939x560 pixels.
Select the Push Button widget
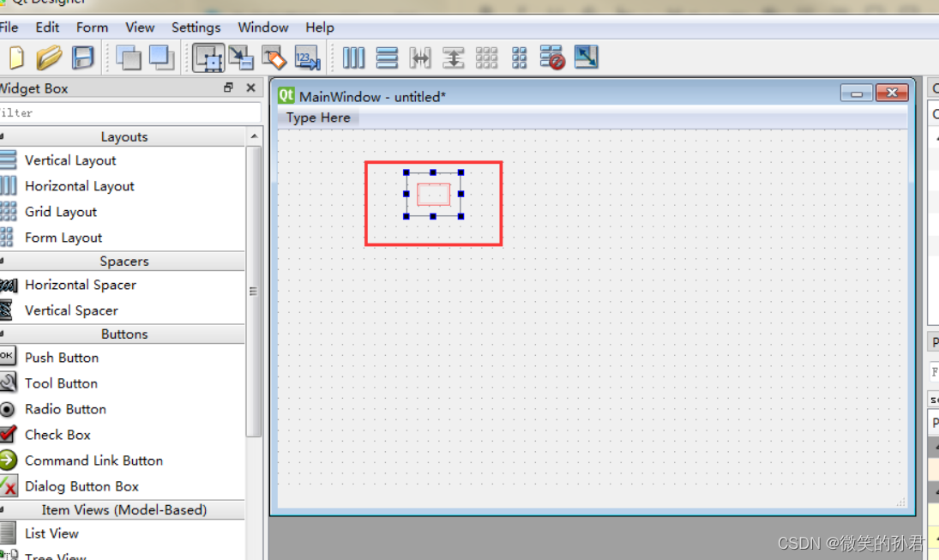pos(61,358)
